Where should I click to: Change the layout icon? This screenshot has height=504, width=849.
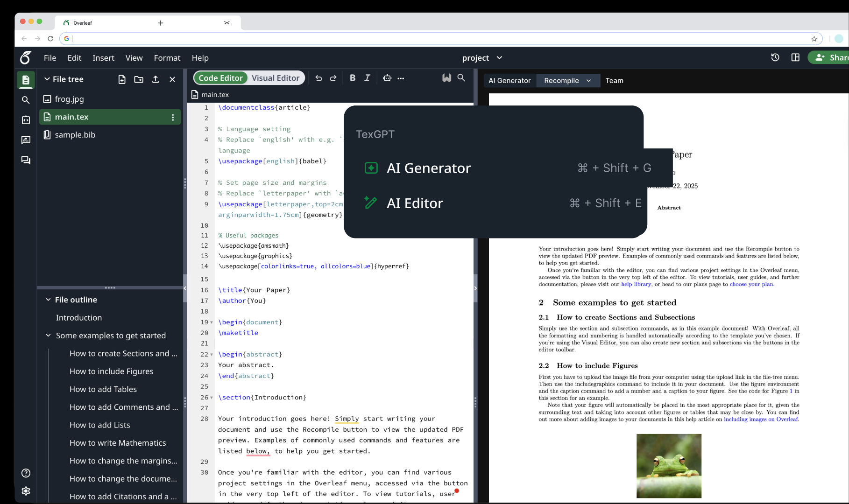coord(795,57)
